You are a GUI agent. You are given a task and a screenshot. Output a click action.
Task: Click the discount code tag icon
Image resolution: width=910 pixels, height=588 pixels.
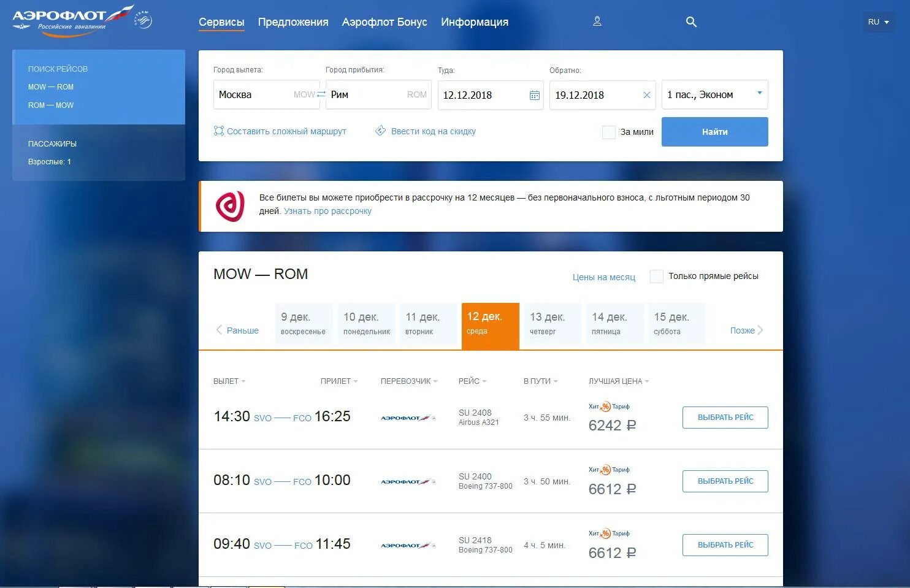pos(381,131)
